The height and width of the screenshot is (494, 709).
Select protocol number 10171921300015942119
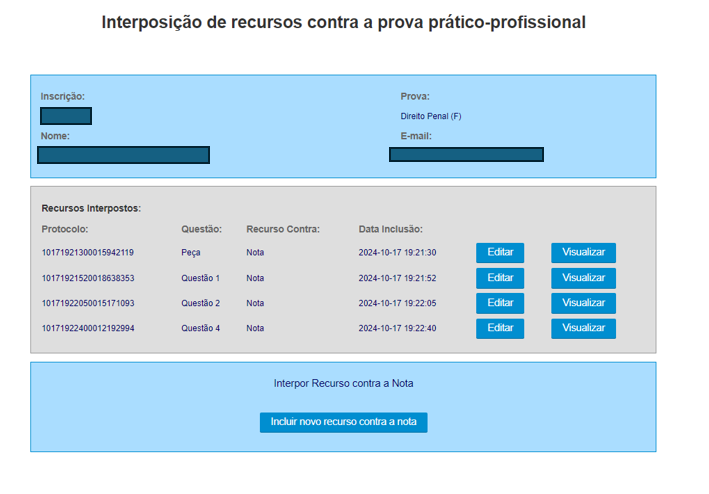[x=87, y=253]
